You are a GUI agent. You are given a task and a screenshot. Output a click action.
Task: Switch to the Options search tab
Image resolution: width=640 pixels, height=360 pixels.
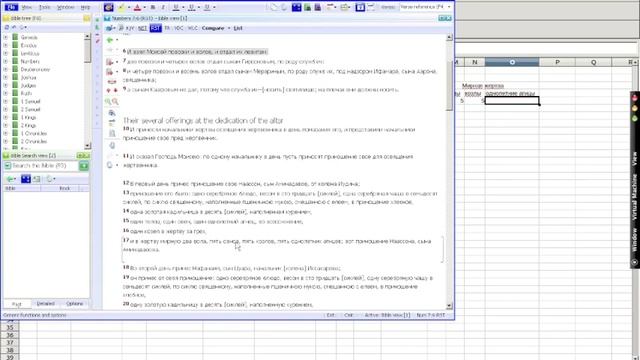pos(74,304)
